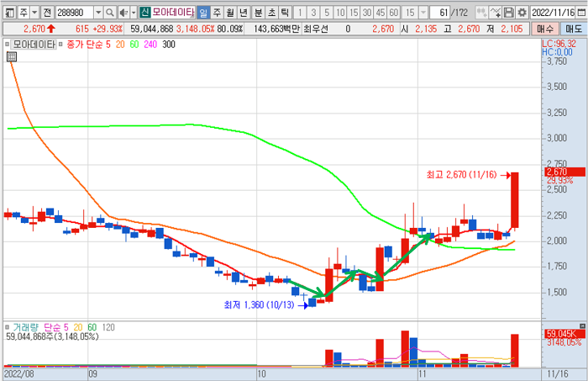Close the volume panel with the small x
Viewport: 588px width, 381px height.
(582, 325)
